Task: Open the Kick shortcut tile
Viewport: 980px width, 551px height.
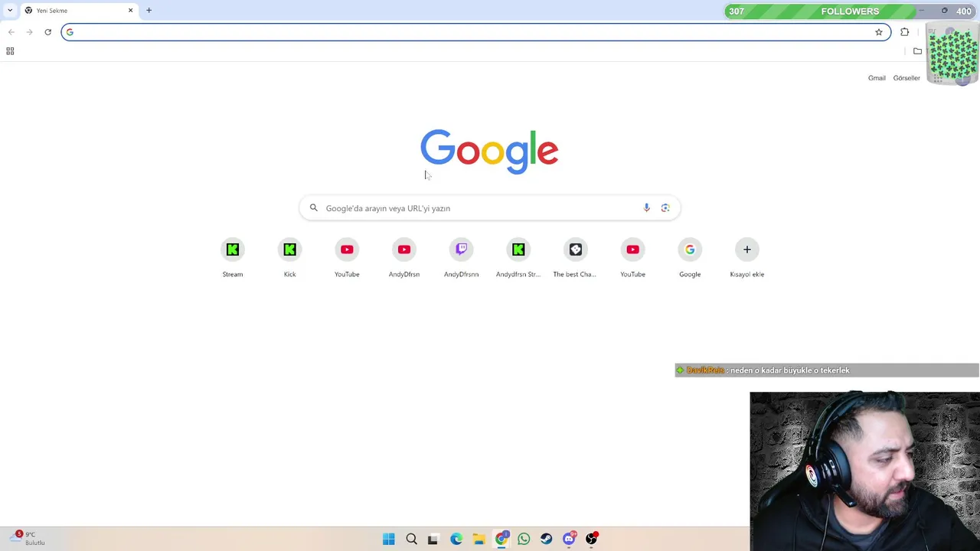Action: click(x=289, y=257)
